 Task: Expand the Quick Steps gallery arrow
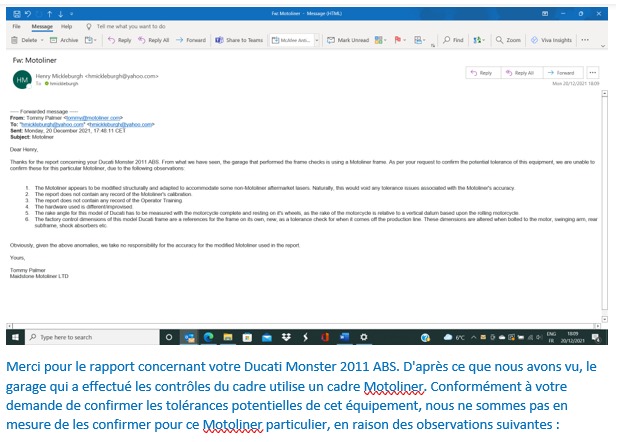(x=317, y=40)
